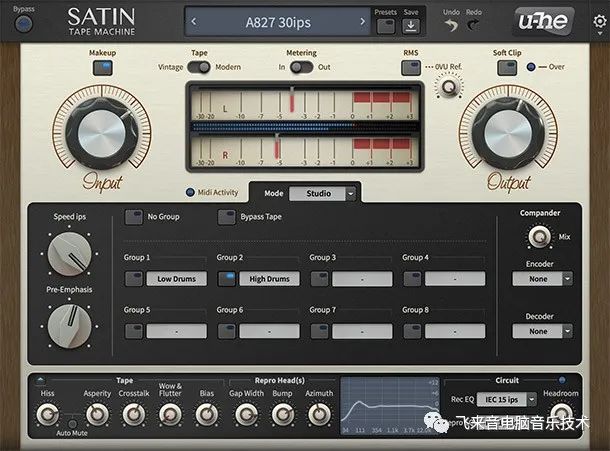Enable the Bypass Tape button
This screenshot has height=451, width=610.
click(x=226, y=217)
